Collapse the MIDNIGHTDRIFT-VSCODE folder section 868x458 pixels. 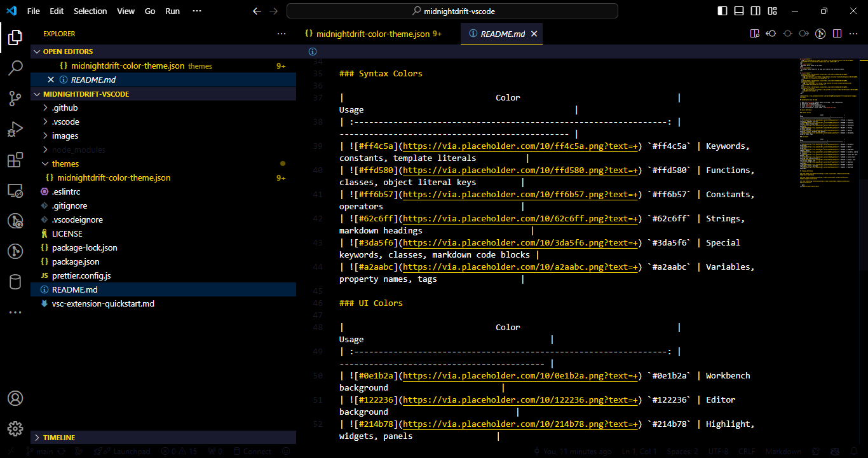tap(163, 94)
